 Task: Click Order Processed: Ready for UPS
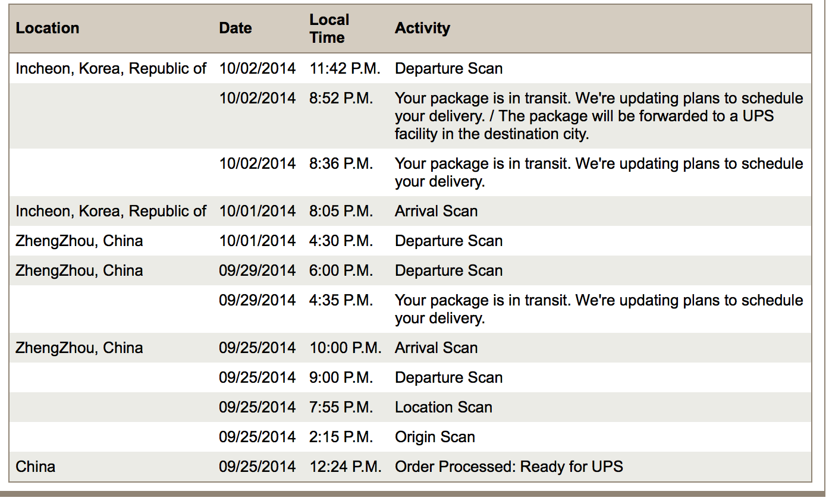click(509, 467)
